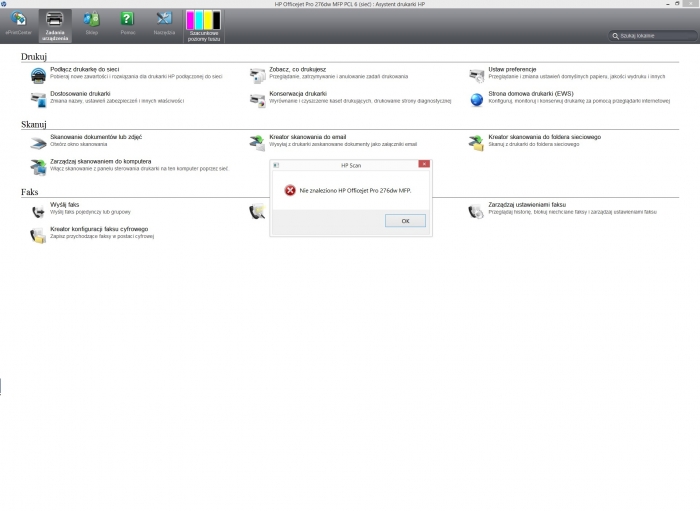700x511 pixels.
Task: Click the HP logo in window title bar
Action: [x=4, y=4]
